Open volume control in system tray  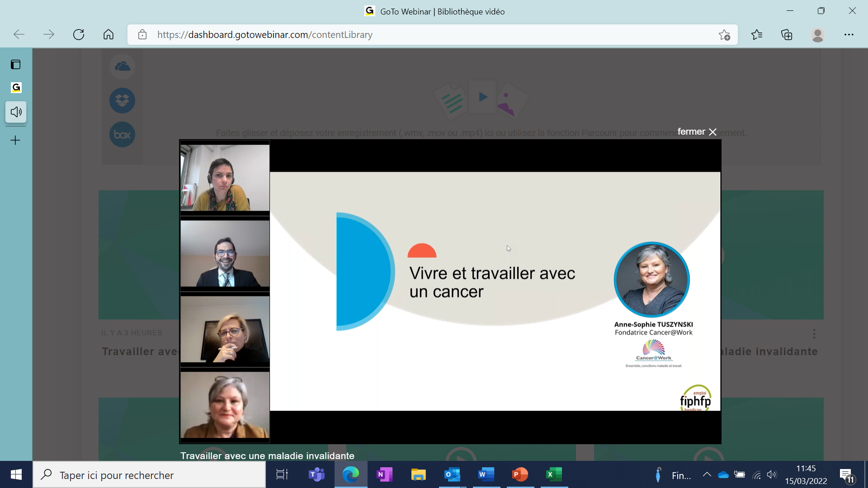(772, 474)
